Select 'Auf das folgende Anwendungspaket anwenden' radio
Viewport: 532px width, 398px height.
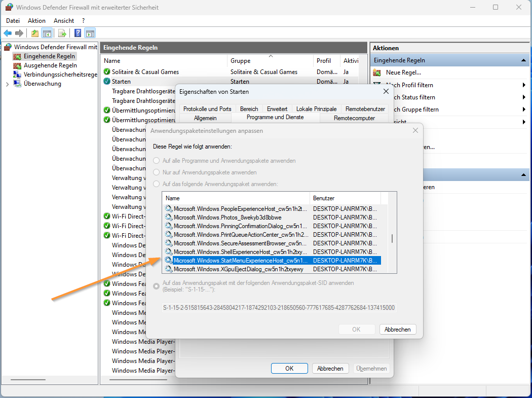pos(156,184)
